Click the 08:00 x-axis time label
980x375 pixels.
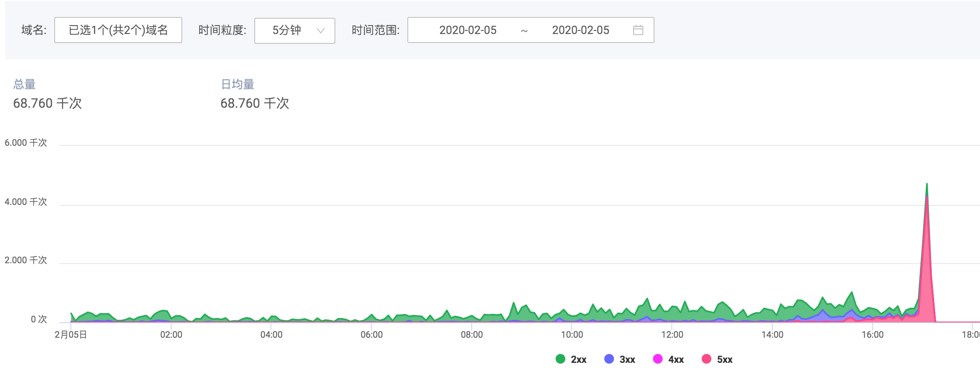click(x=472, y=335)
